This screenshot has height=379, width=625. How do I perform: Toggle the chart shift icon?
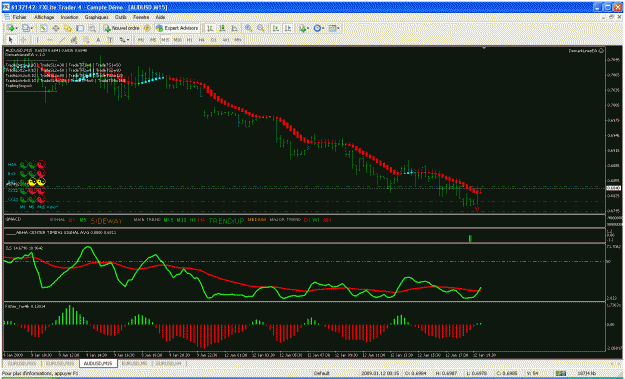pyautogui.click(x=288, y=28)
